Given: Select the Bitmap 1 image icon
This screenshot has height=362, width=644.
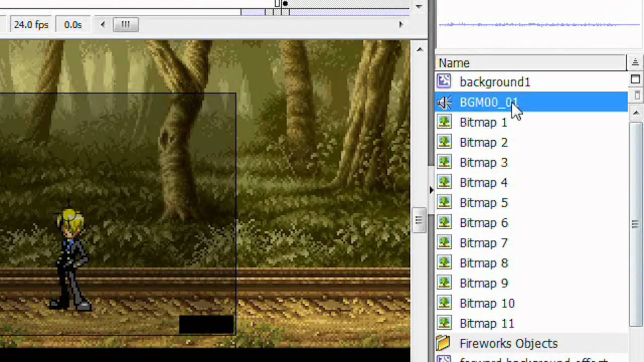Looking at the screenshot, I should tap(444, 122).
